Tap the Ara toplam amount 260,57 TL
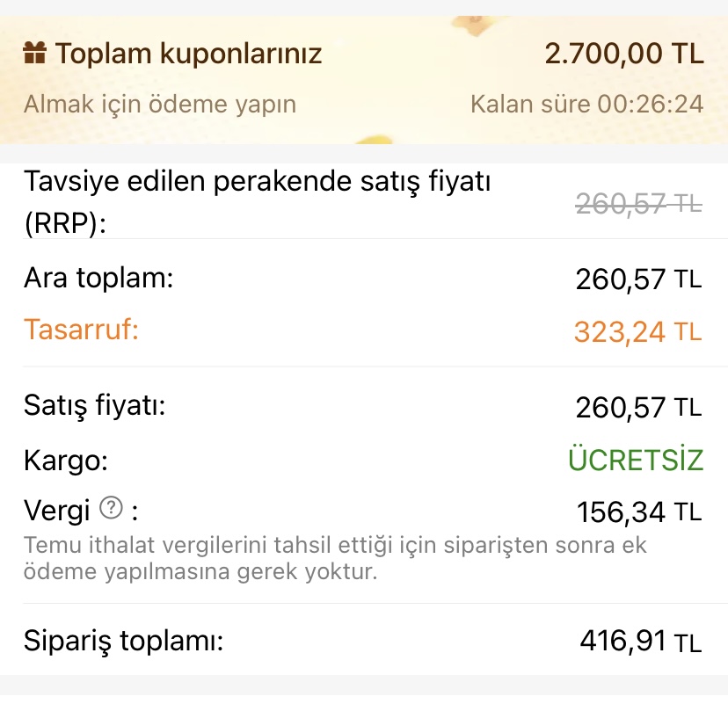The width and height of the screenshot is (728, 711). [638, 279]
